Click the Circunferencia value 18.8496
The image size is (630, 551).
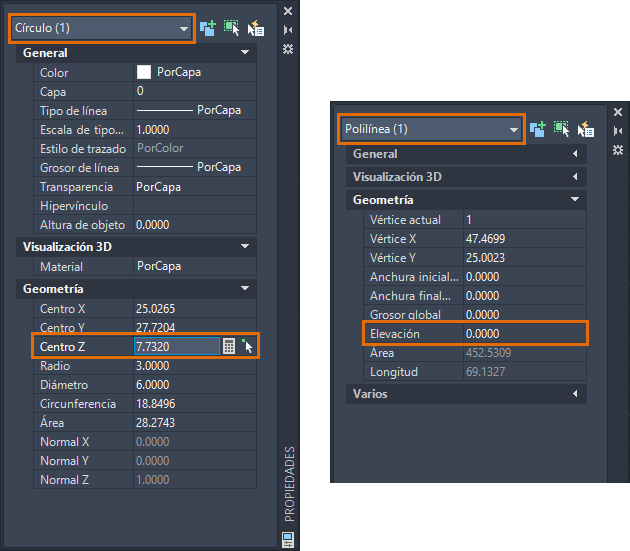(x=195, y=404)
